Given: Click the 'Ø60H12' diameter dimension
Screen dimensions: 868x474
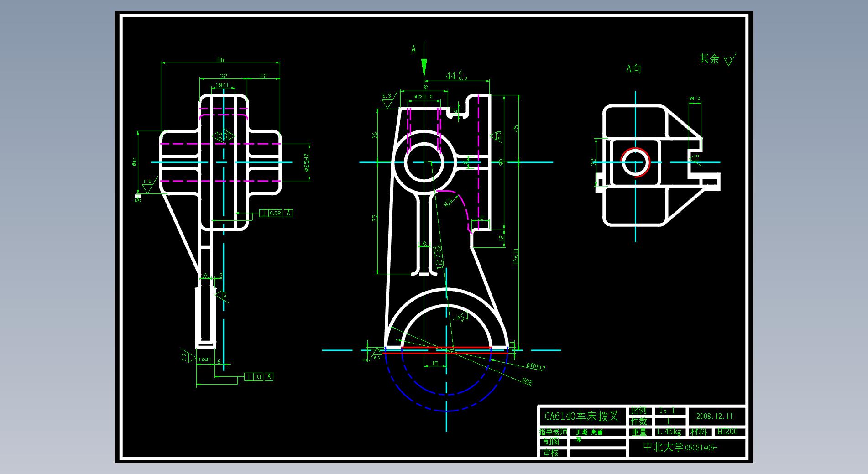Looking at the screenshot, I should pos(536,366).
